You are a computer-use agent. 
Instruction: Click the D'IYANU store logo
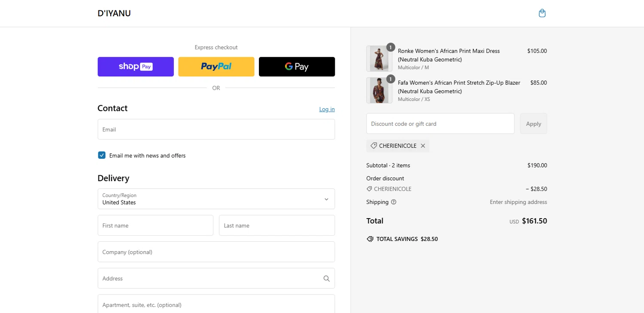[114, 13]
